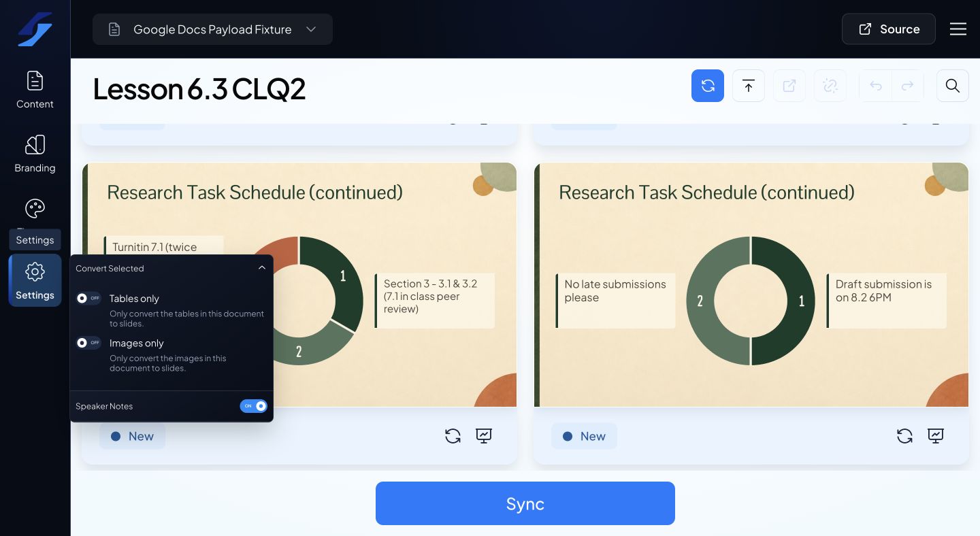Viewport: 980px width, 536px height.
Task: Click the New badge under 'No late submissions' slide
Action: (x=585, y=436)
